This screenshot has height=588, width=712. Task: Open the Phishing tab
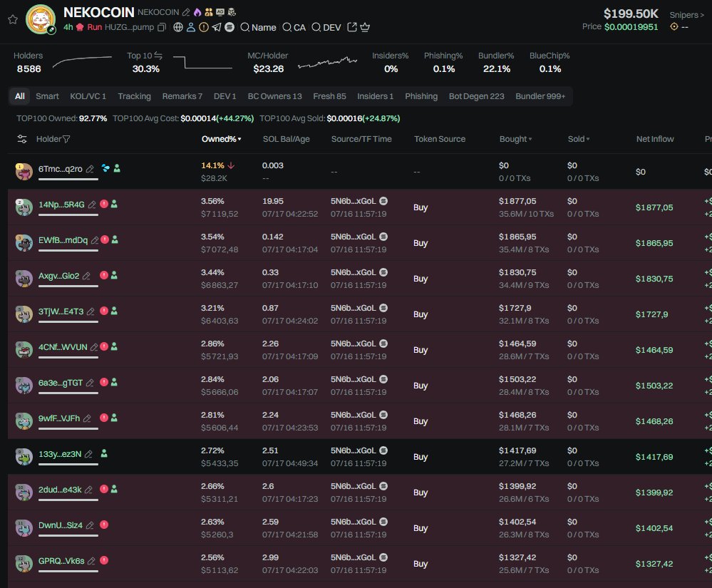pyautogui.click(x=421, y=96)
